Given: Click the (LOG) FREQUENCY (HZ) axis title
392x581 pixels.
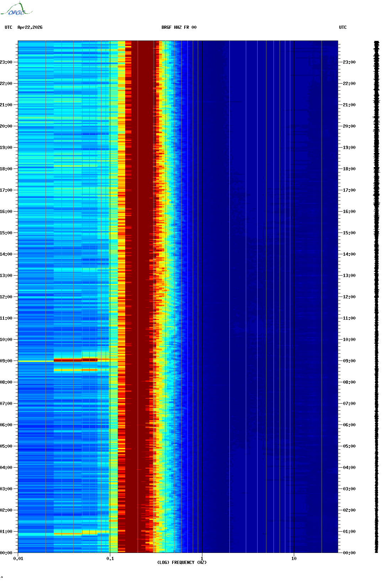Looking at the screenshot, I should click(182, 563).
